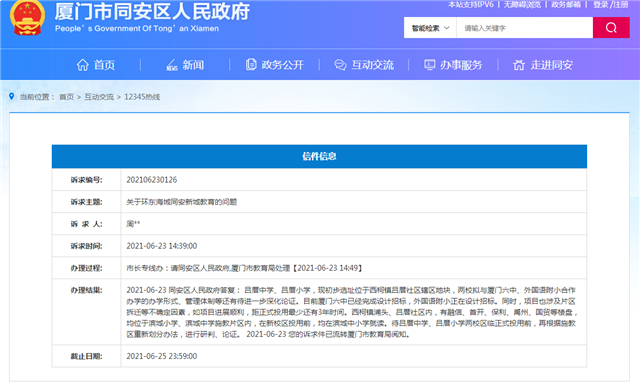Click the 诉求编号 label

(86, 180)
